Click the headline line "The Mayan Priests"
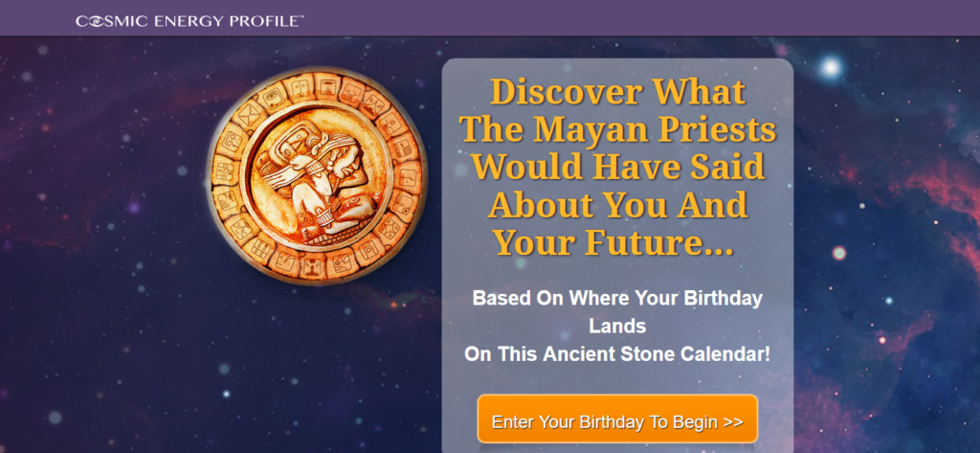 point(617,130)
